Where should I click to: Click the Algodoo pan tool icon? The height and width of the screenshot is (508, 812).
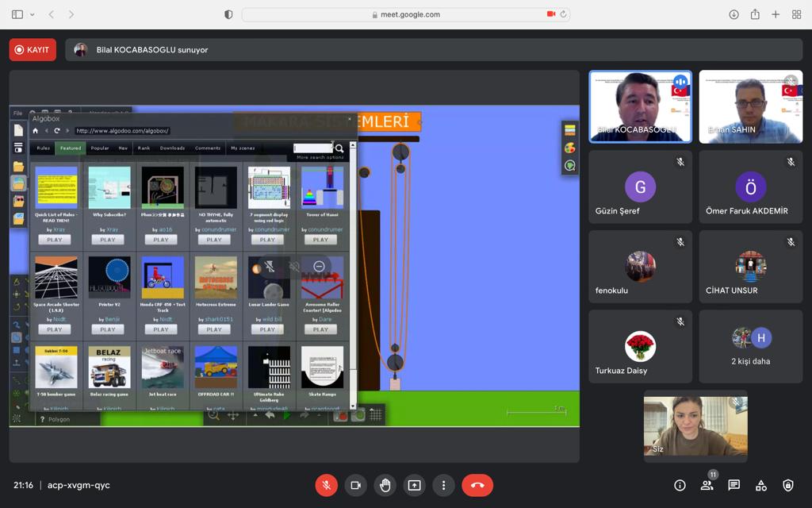233,415
